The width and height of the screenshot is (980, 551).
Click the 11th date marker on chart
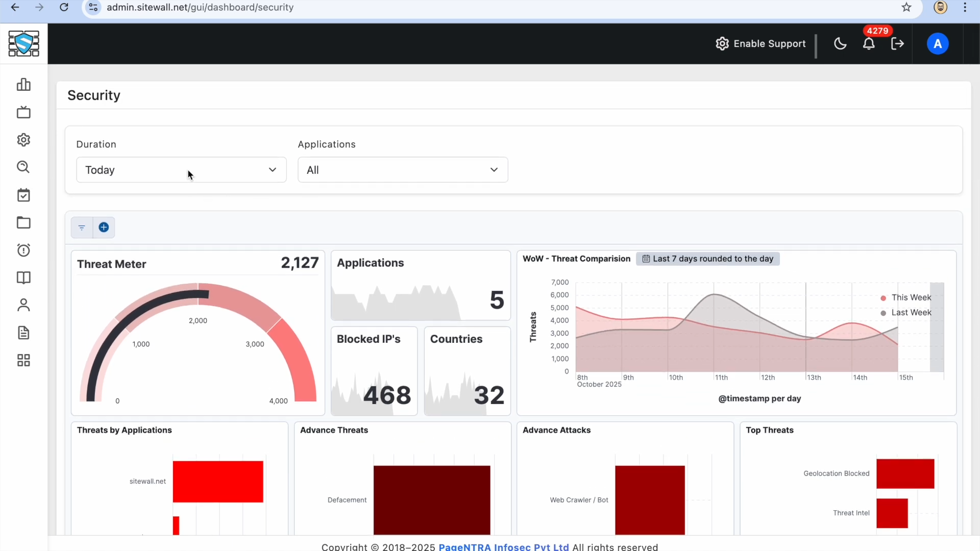click(x=721, y=378)
